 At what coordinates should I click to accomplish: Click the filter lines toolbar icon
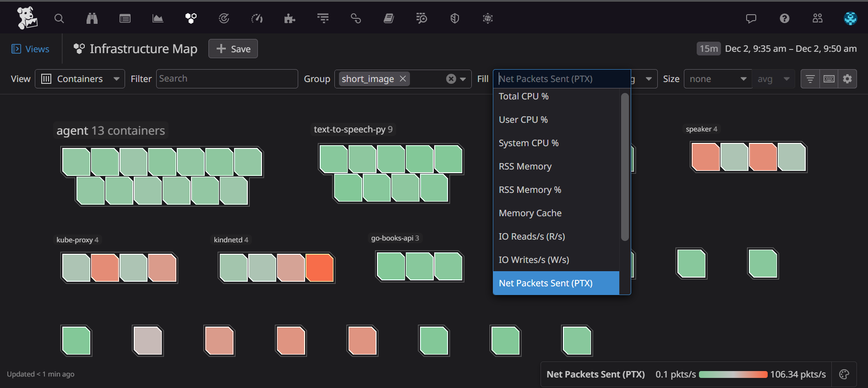click(810, 79)
